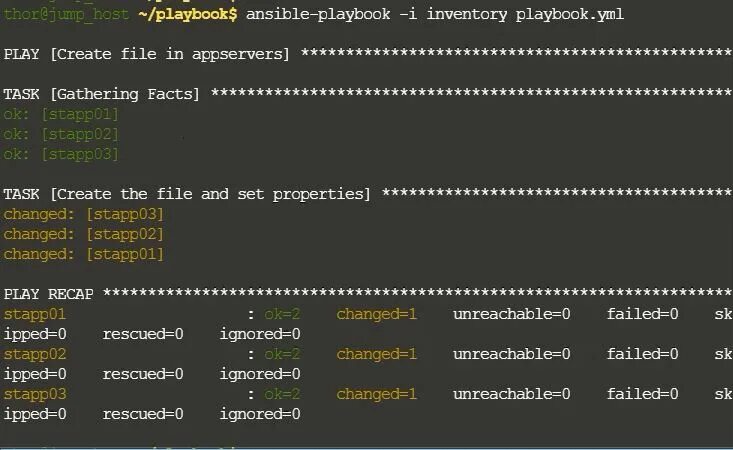Image resolution: width=733 pixels, height=450 pixels.
Task: Click the ~/playbook$ directory prompt
Action: (x=188, y=14)
